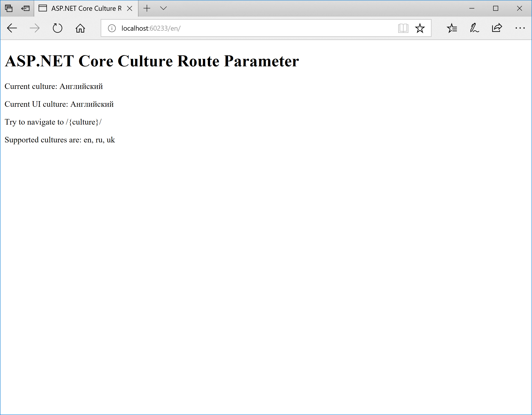The width and height of the screenshot is (532, 415).
Task: Refresh the current page
Action: 57,28
